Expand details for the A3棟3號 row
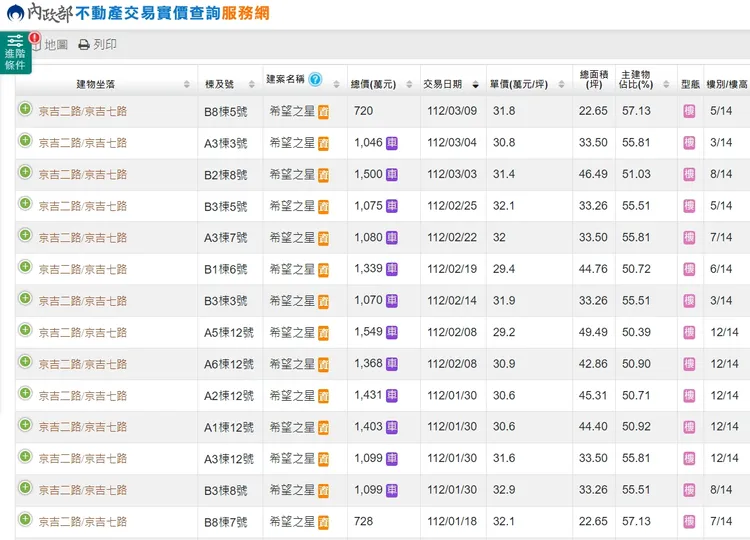 [x=25, y=141]
